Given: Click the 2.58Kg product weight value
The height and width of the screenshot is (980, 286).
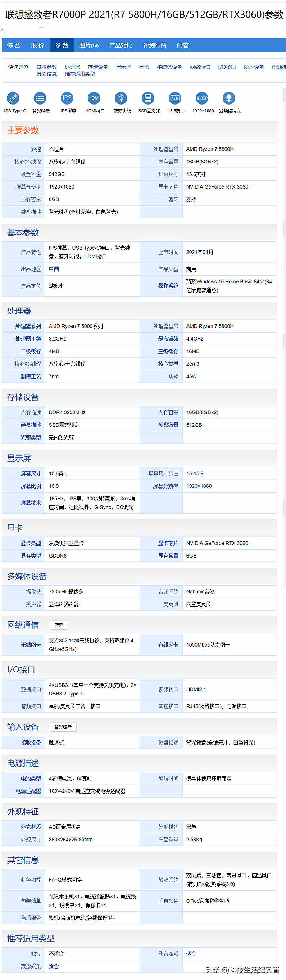Looking at the screenshot, I should [x=194, y=839].
